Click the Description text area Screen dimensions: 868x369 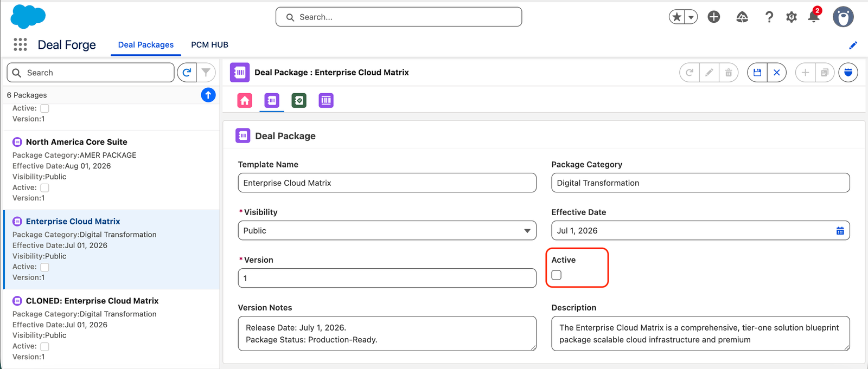pos(700,334)
